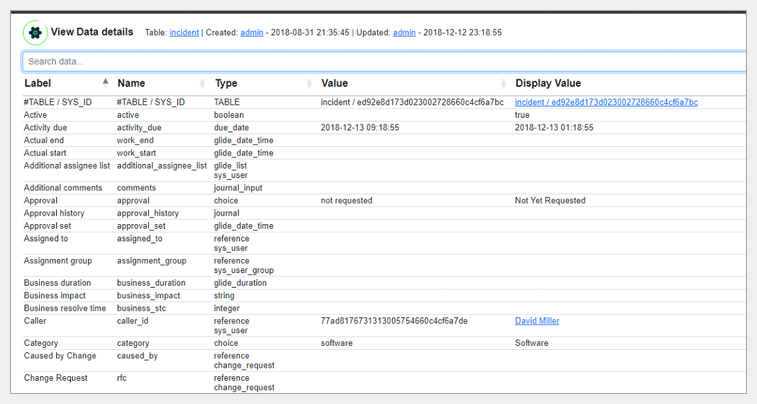Viewport: 757px width, 404px height.
Task: Open the admin link after Created
Action: (x=252, y=33)
